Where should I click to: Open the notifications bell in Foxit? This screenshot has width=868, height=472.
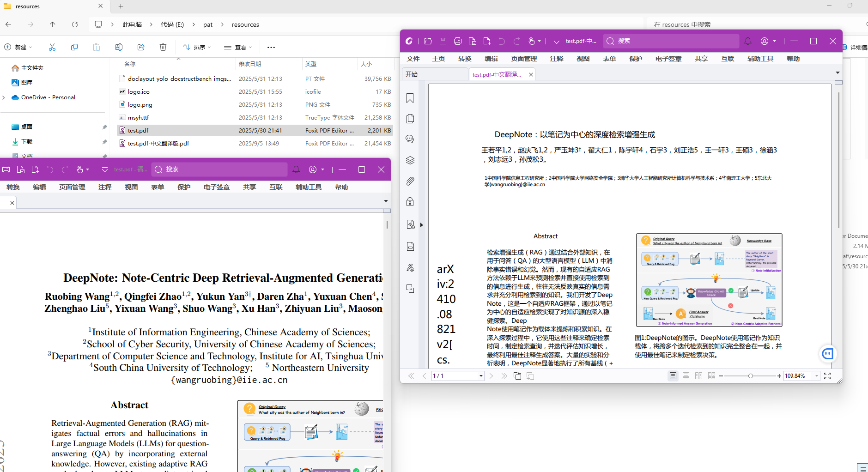click(748, 41)
